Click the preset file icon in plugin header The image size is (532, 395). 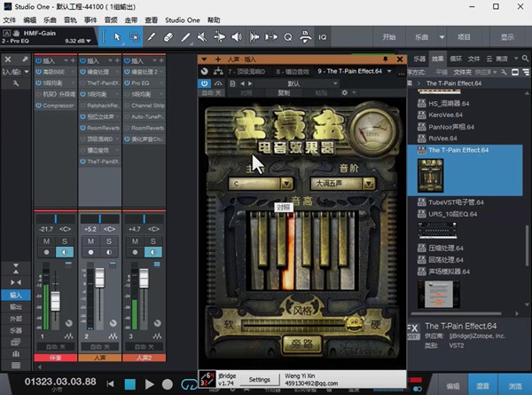pos(232,83)
